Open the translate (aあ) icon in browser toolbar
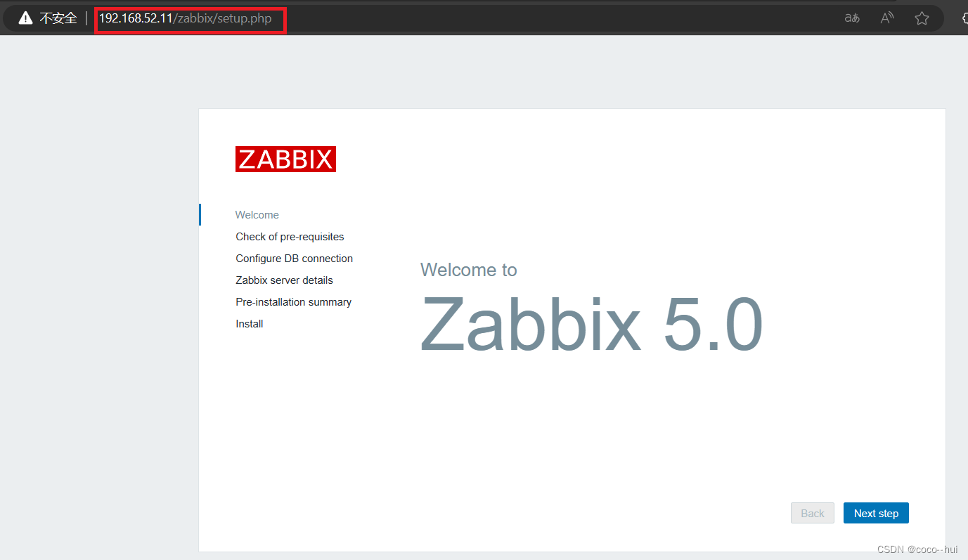 pyautogui.click(x=851, y=18)
